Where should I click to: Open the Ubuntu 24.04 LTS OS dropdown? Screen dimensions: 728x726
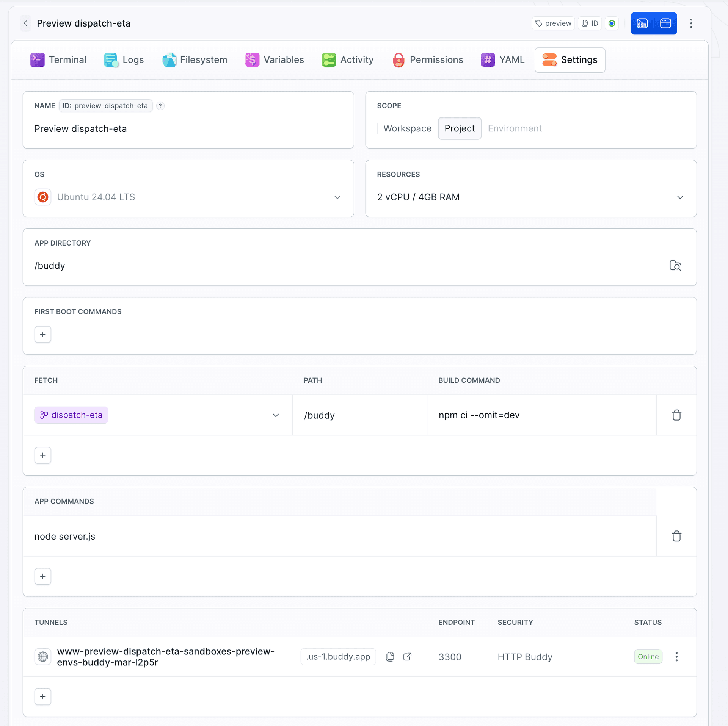[188, 197]
